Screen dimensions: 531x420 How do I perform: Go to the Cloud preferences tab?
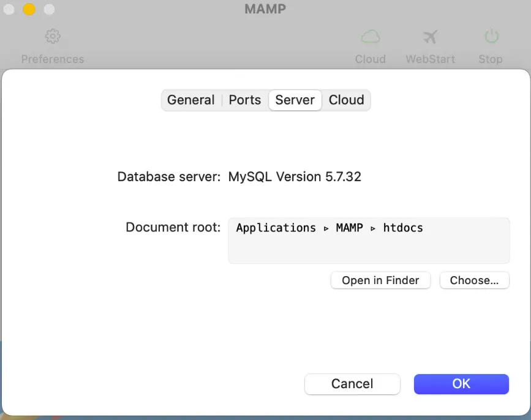pos(346,100)
